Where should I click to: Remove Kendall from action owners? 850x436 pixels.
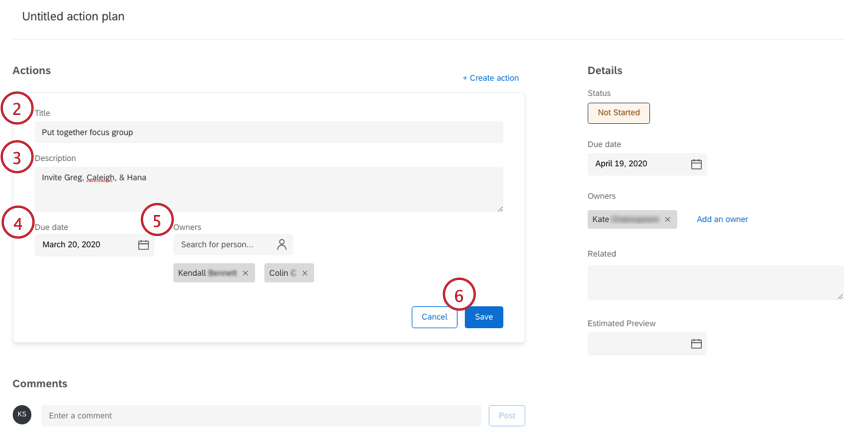[x=246, y=273]
